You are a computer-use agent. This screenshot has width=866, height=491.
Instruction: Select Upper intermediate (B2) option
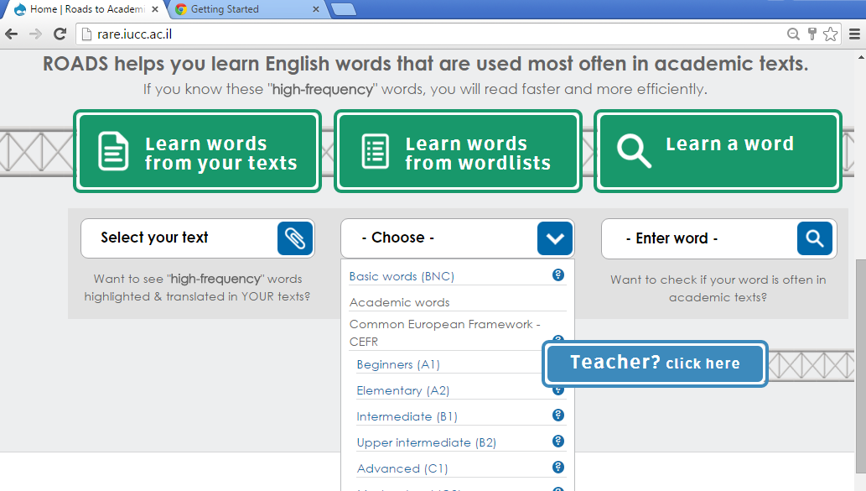click(426, 442)
